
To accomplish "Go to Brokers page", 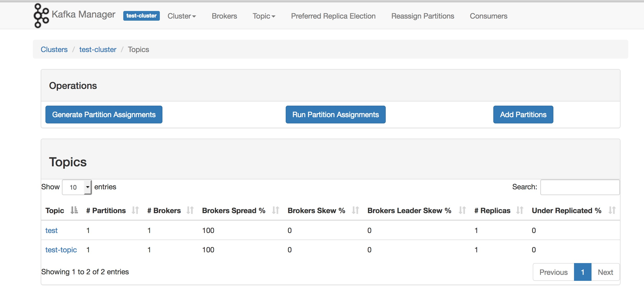I will pyautogui.click(x=224, y=16).
